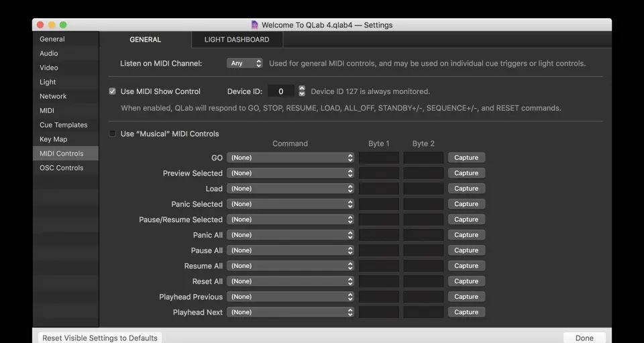Click Byte 1 field for Pause All
Screen dimensions: 644x343
[x=378, y=250]
